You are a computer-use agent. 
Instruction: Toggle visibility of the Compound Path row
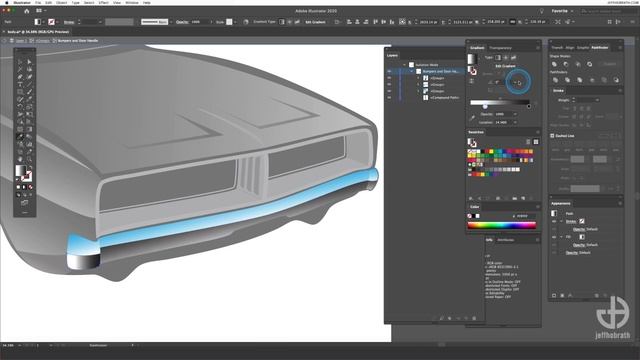pos(389,98)
